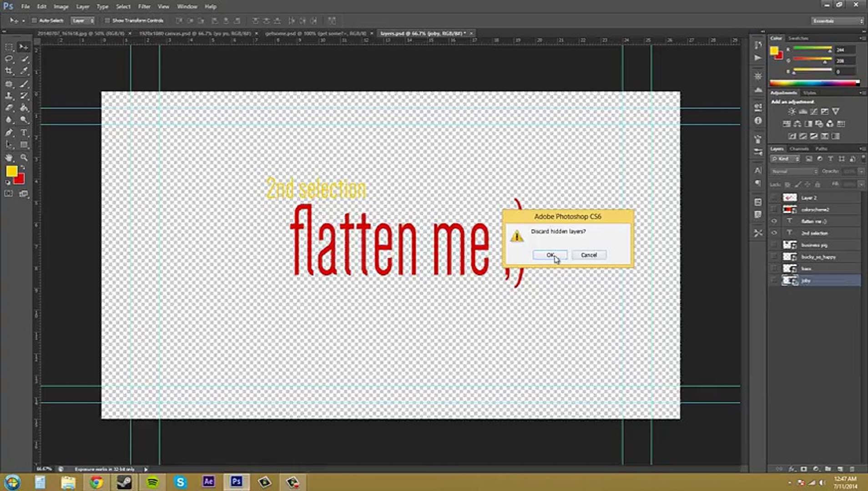Select the Crop tool
The image size is (868, 491).
pos(9,71)
